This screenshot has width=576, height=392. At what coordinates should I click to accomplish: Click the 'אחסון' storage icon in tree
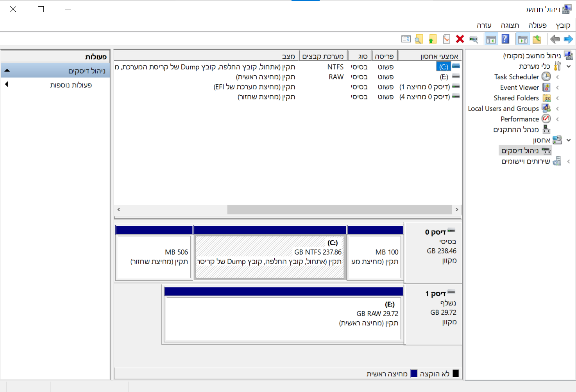tap(557, 140)
